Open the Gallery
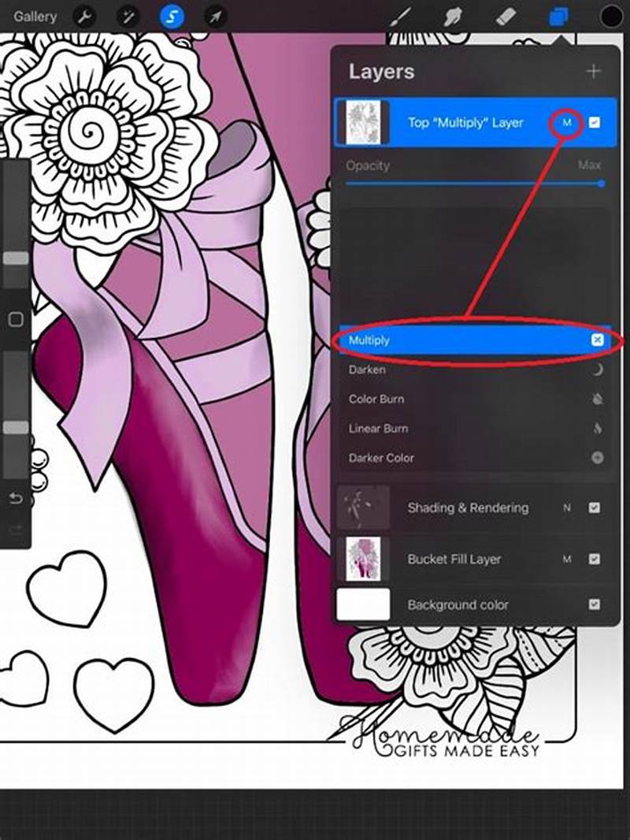The height and width of the screenshot is (840, 630). click(35, 17)
